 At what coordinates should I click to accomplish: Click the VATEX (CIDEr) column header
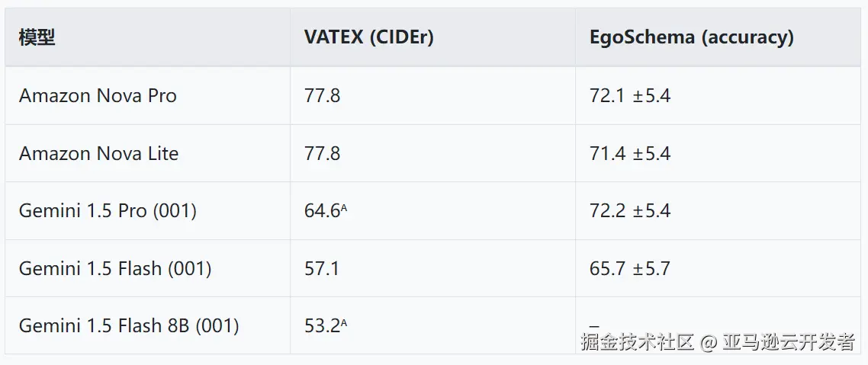pos(368,37)
